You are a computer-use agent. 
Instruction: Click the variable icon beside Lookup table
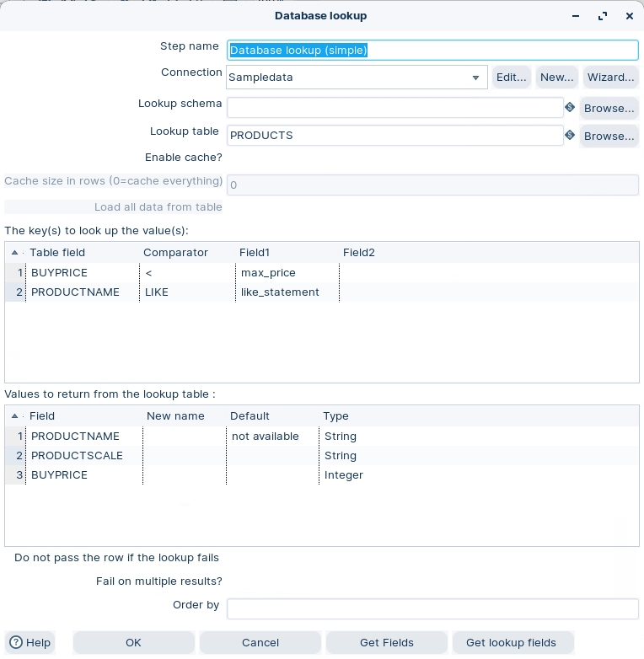pyautogui.click(x=570, y=136)
